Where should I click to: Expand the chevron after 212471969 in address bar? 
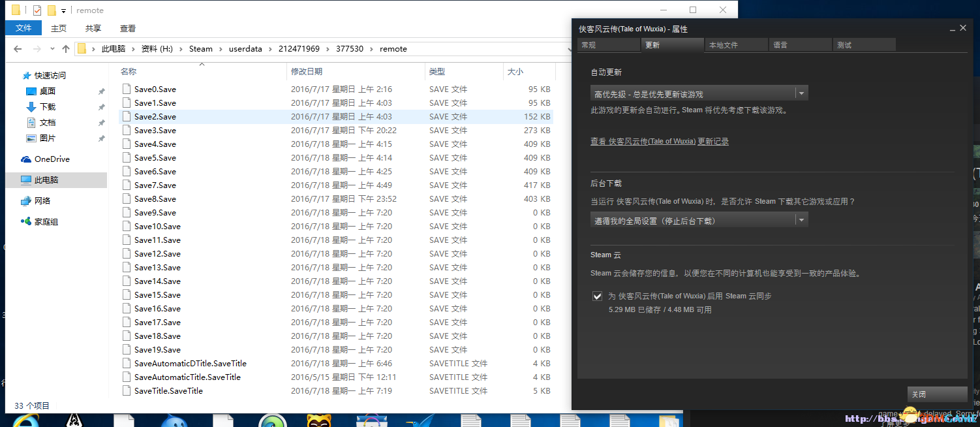pos(328,49)
